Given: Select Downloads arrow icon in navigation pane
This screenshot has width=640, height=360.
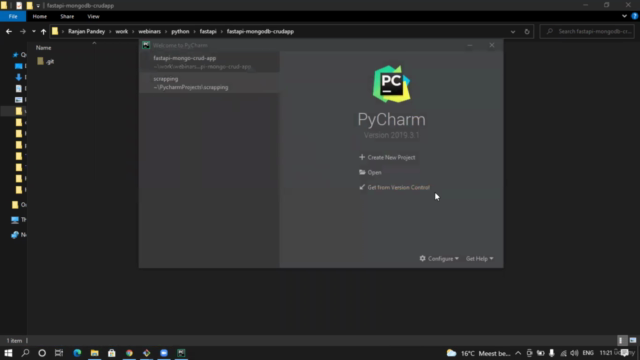Looking at the screenshot, I should pyautogui.click(x=18, y=77).
